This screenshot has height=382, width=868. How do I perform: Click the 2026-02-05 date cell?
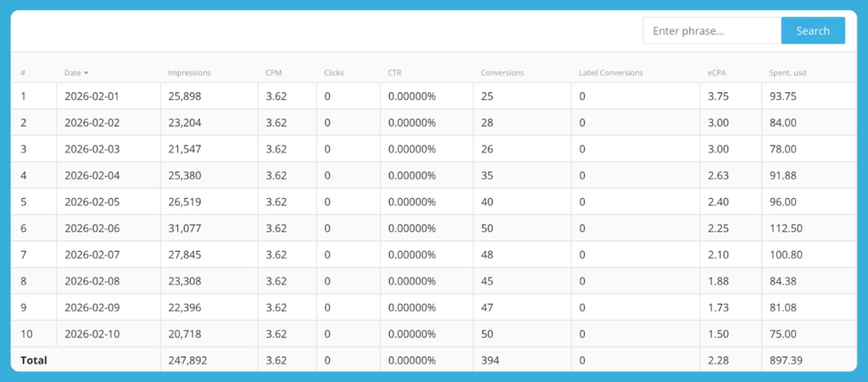click(92, 202)
